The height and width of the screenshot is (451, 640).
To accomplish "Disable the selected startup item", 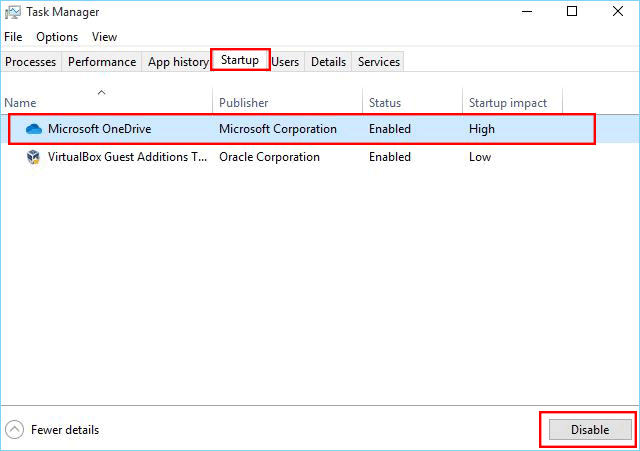I will pos(590,429).
